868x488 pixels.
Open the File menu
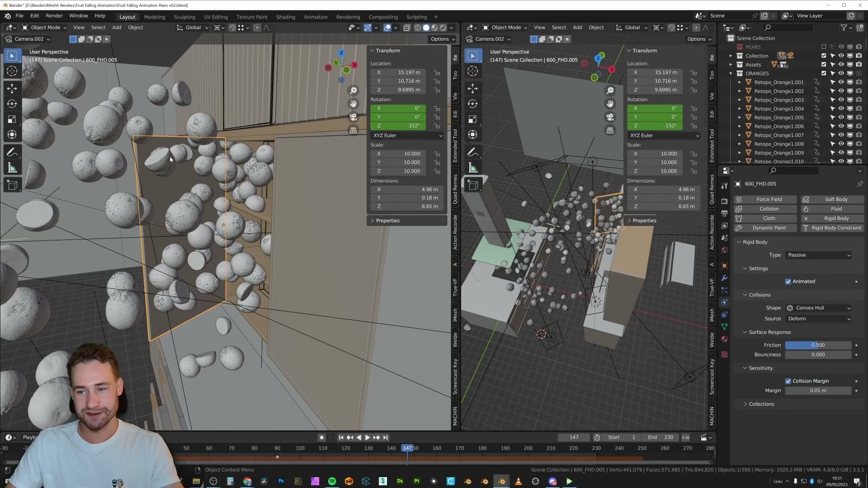(x=19, y=16)
